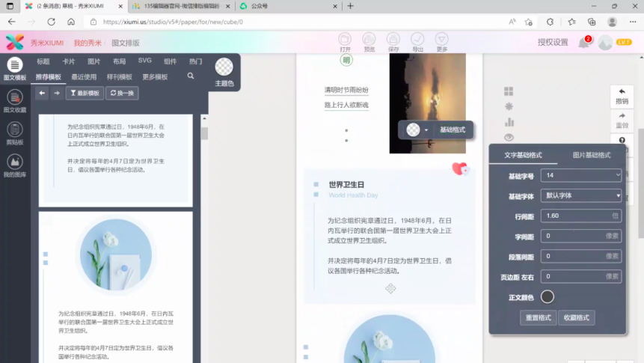
Task: Click the help question mark icon
Action: tap(622, 140)
